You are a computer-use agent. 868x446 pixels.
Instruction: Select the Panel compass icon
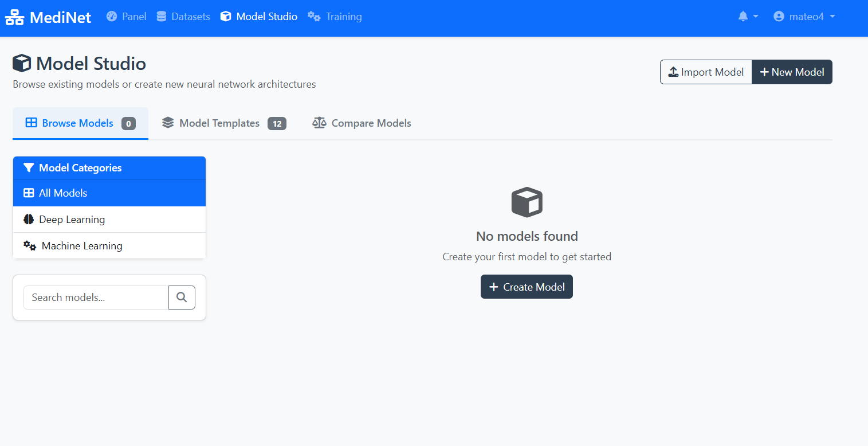tap(111, 17)
